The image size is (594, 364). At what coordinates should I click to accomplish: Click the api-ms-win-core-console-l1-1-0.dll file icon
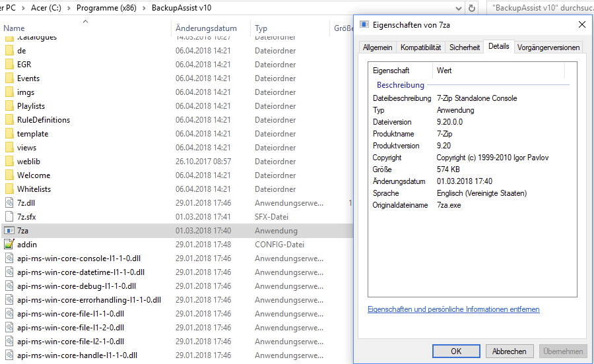pos(9,258)
